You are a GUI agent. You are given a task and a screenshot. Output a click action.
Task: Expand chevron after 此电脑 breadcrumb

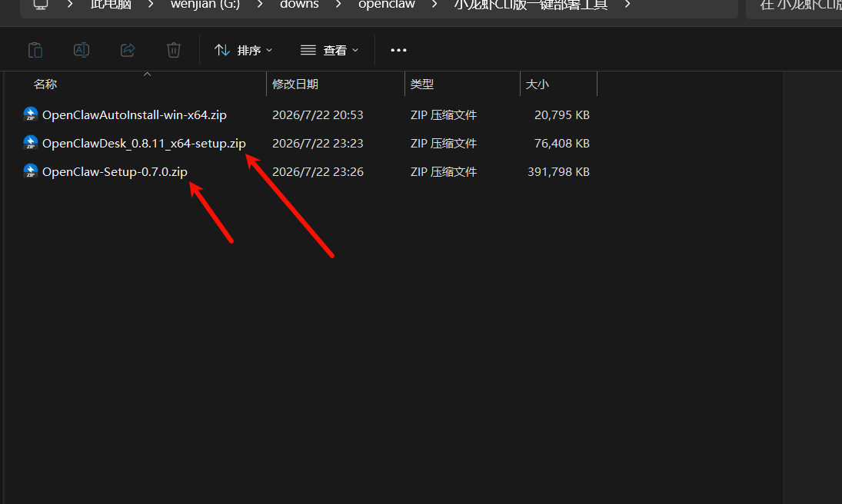(151, 5)
